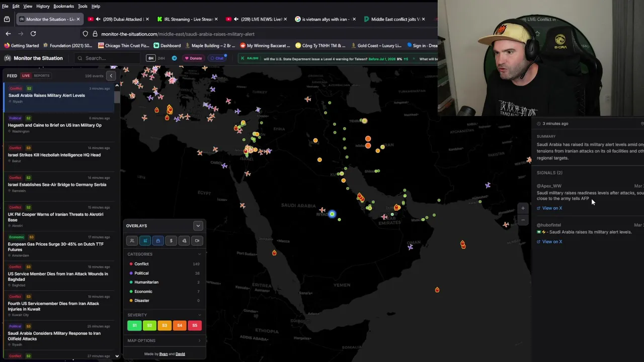Image resolution: width=644 pixels, height=362 pixels.
Task: Click the purple airplane marker over Oman
Action: point(411,247)
